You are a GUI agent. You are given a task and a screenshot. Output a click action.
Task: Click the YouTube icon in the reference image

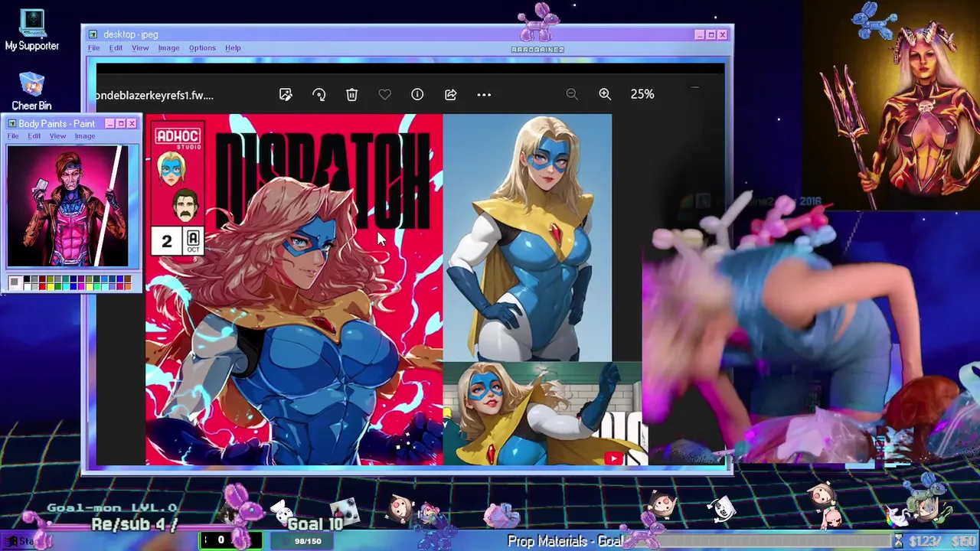[x=613, y=458]
